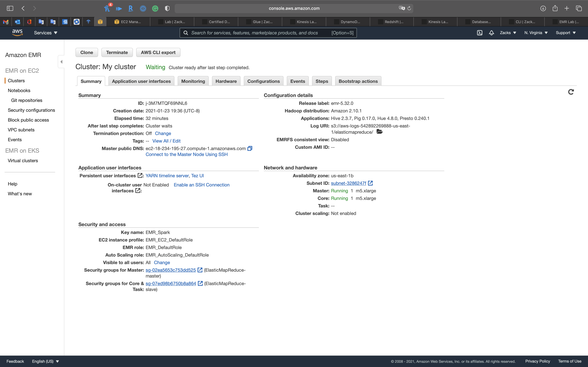Click the Terminate button

[117, 52]
